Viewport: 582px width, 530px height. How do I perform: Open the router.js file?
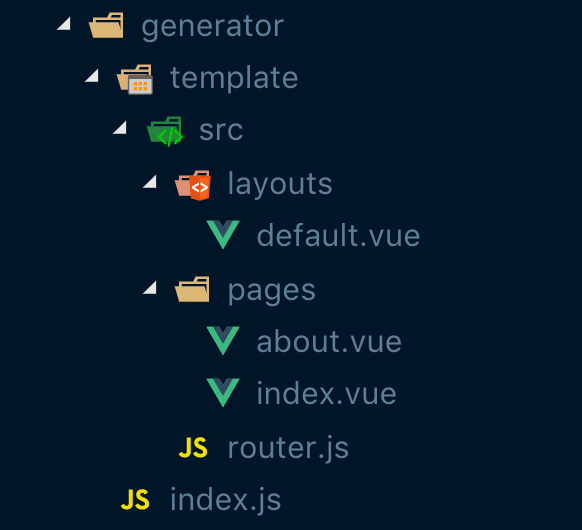pos(288,449)
